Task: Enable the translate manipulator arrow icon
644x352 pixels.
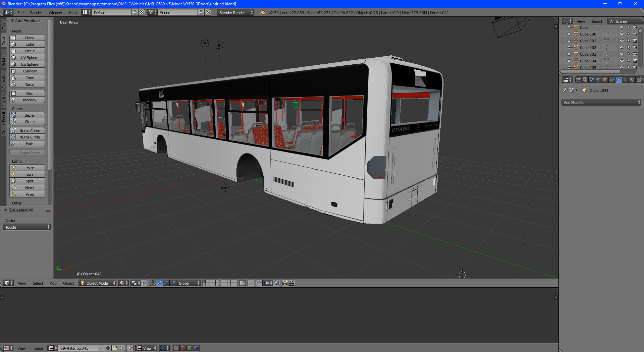Action: [159, 283]
